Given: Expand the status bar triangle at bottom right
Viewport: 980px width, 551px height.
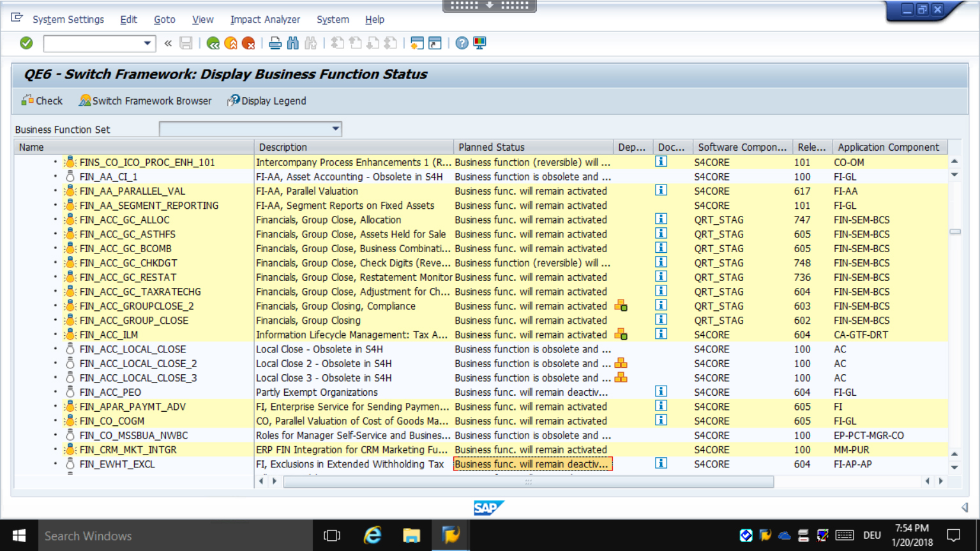Looking at the screenshot, I should [965, 508].
